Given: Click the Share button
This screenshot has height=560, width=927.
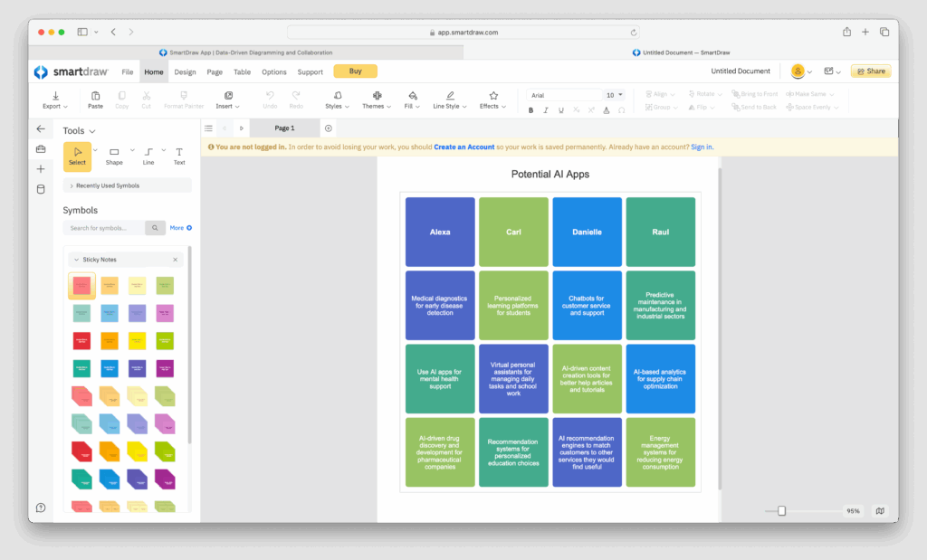Looking at the screenshot, I should pos(870,71).
